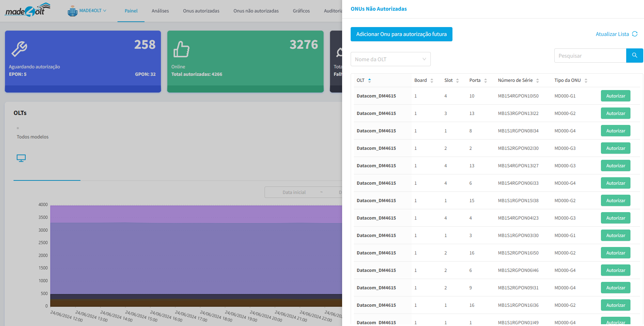This screenshot has height=326, width=644.
Task: Click Adicionar Onu para autorização futura
Action: pos(402,34)
